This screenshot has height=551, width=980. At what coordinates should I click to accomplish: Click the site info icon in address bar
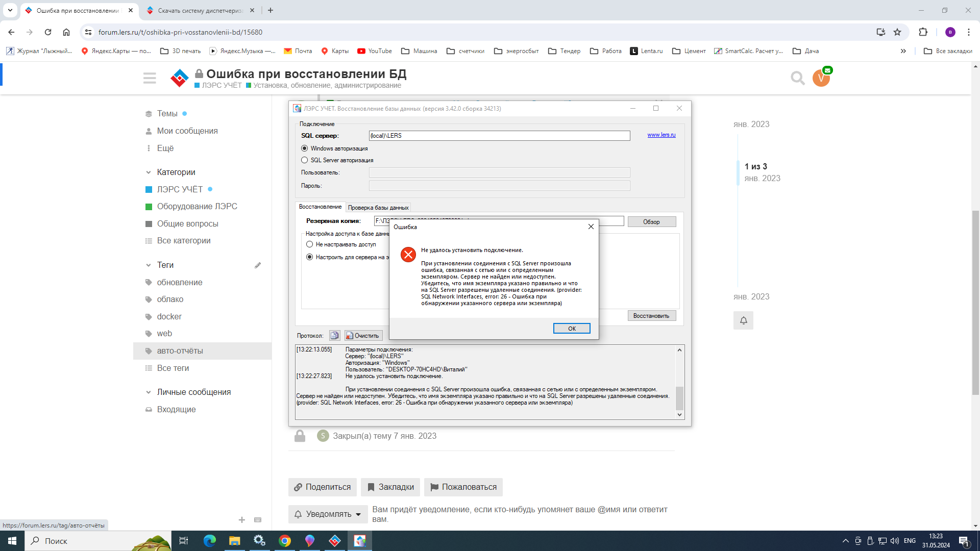(x=88, y=32)
